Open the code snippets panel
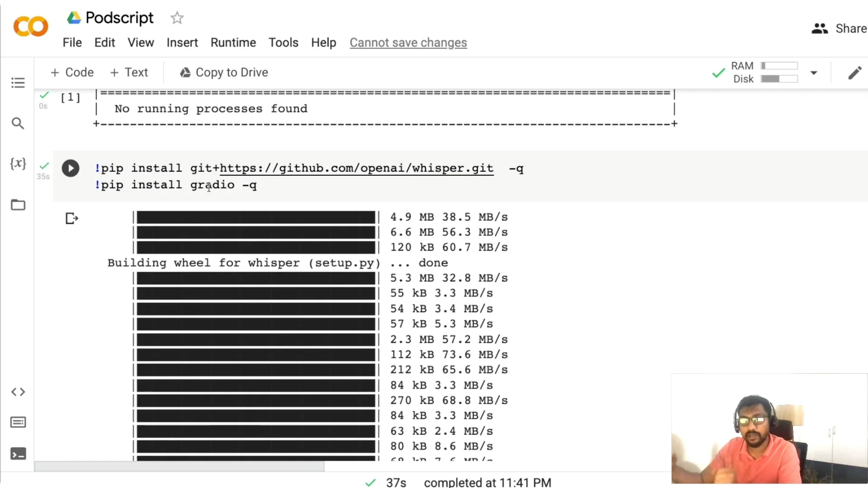868x488 pixels. point(18,392)
